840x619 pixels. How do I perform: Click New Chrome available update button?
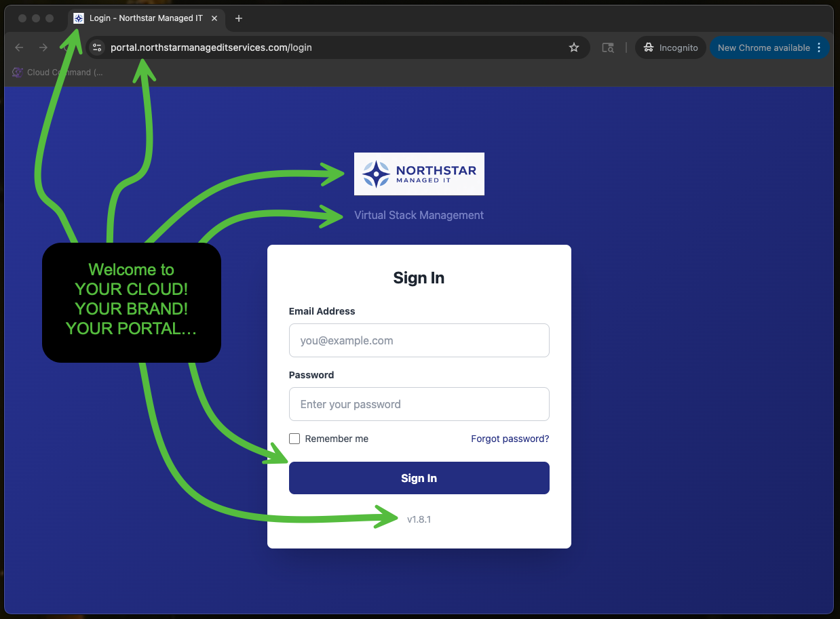763,47
